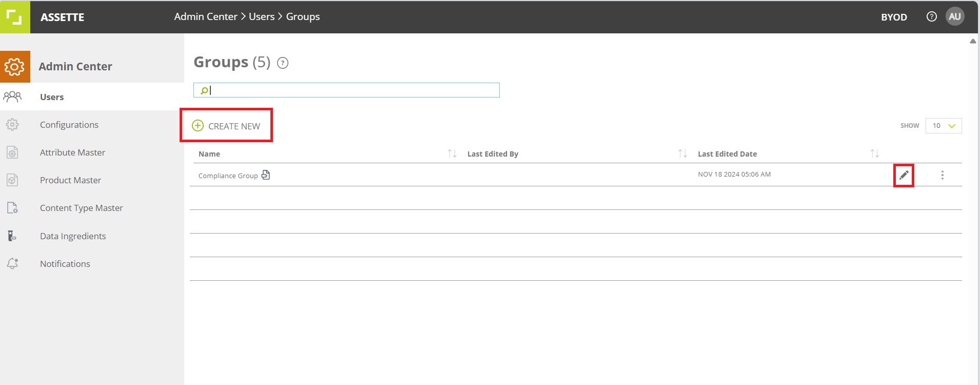Open the help icon in top bar

tap(931, 16)
